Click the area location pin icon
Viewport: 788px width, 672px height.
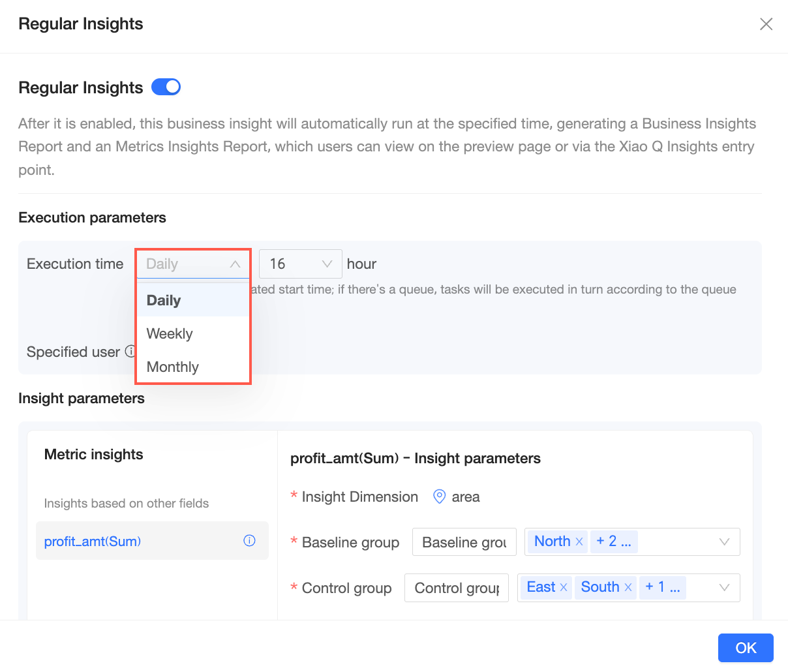440,496
